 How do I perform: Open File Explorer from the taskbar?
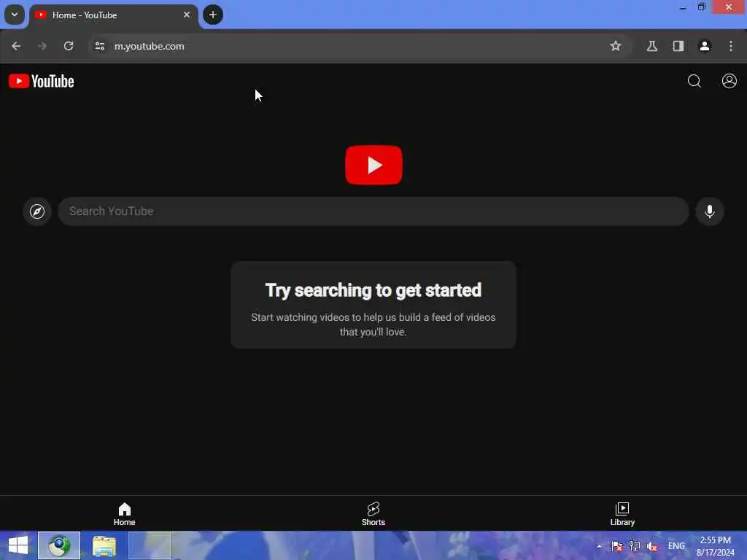(104, 545)
